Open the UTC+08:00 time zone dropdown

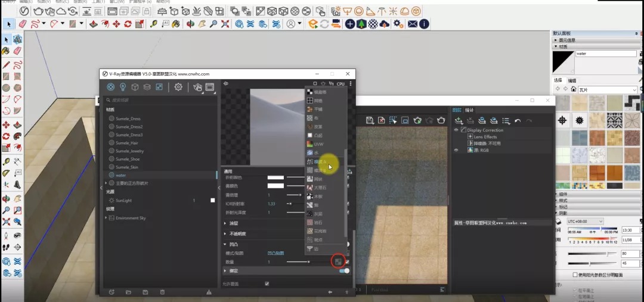pos(585,221)
